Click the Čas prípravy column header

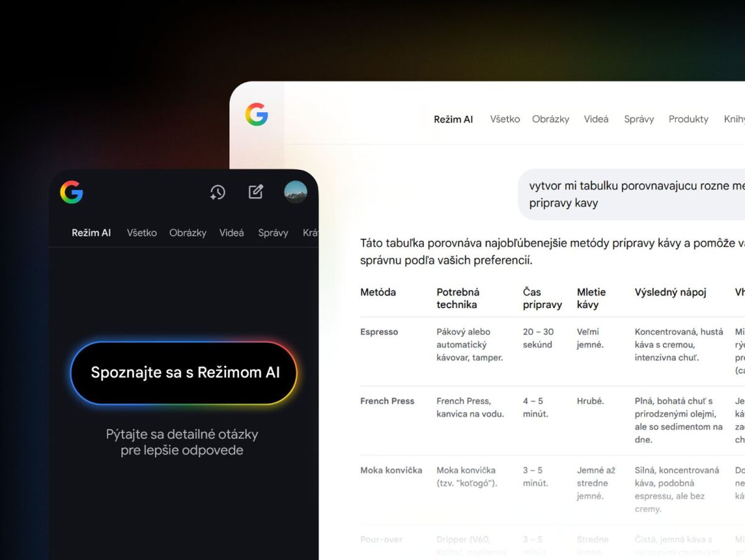(x=543, y=298)
